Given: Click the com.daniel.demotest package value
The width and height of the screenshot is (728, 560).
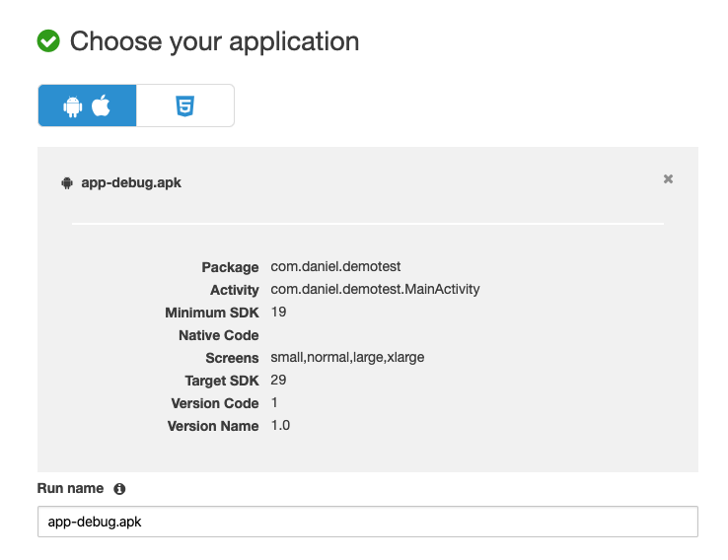Looking at the screenshot, I should pyautogui.click(x=336, y=267).
